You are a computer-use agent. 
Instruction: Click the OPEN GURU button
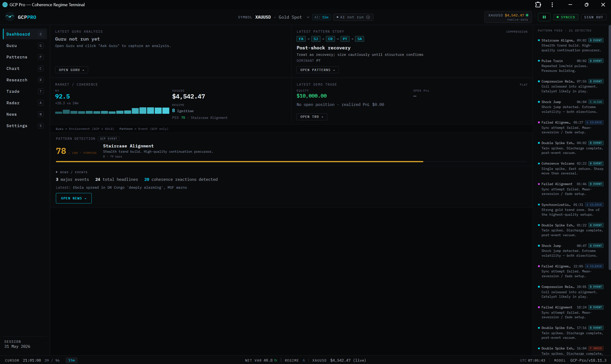[71, 70]
